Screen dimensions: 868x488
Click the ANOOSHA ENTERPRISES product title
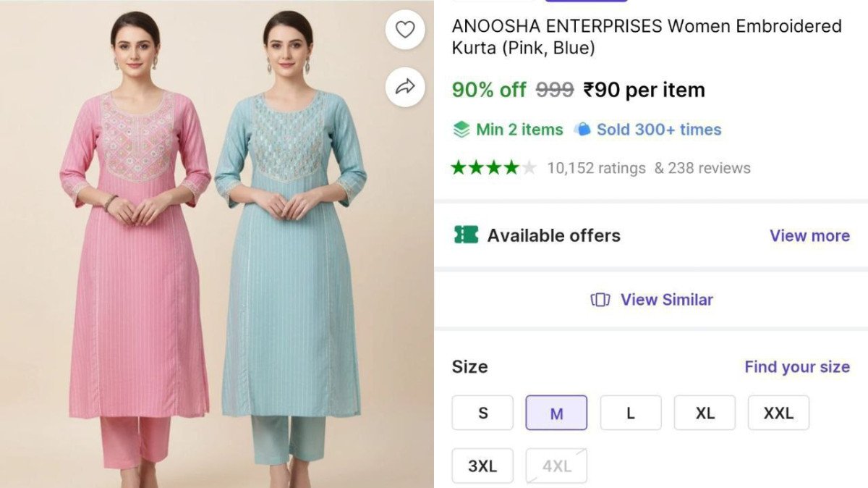646,37
